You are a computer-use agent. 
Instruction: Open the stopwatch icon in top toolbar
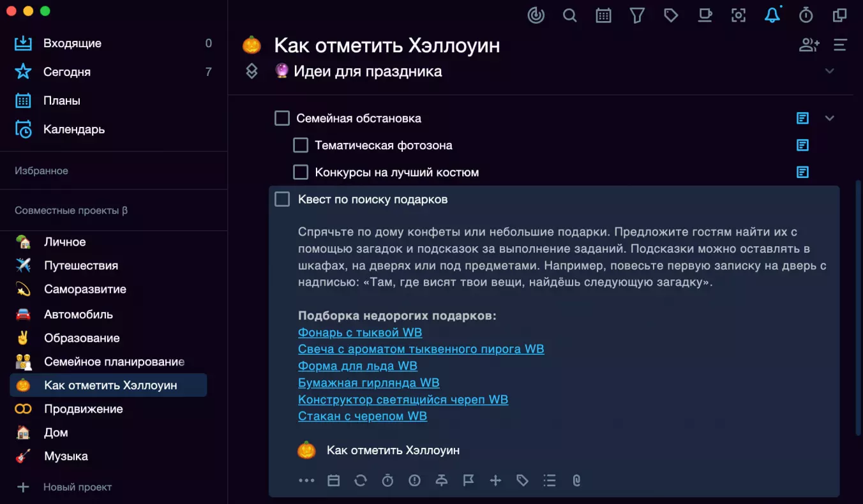click(x=806, y=15)
